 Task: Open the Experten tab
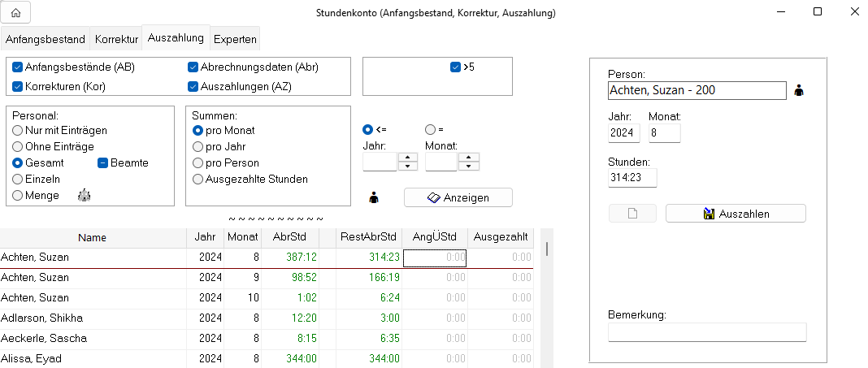tap(235, 39)
